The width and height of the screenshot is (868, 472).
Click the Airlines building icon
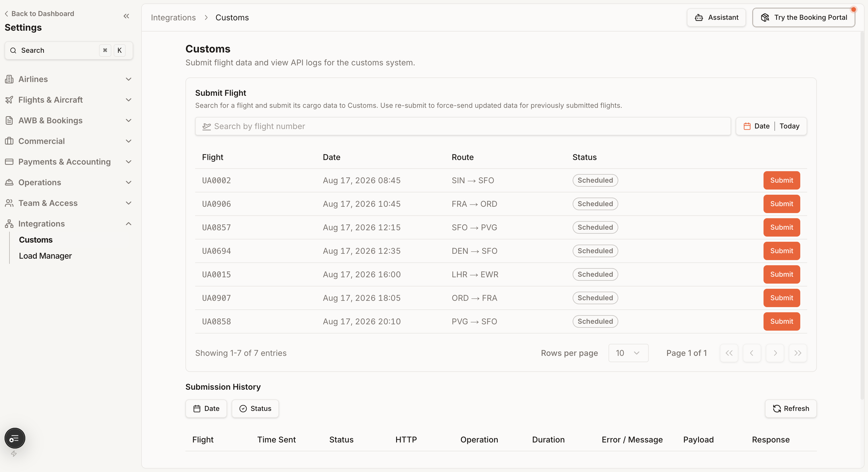click(x=9, y=79)
